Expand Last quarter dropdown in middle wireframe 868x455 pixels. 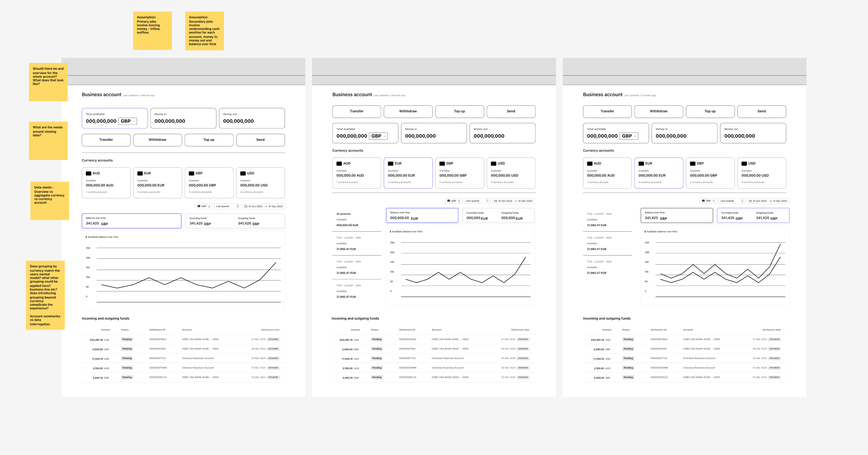tap(477, 201)
